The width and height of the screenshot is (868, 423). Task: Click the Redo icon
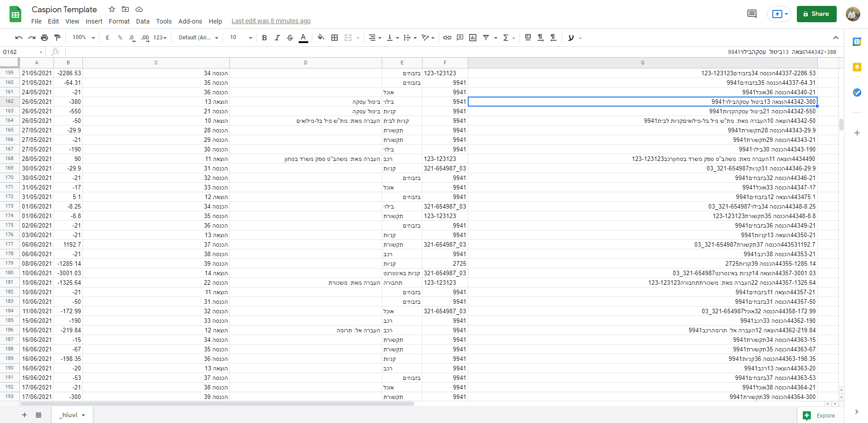(x=32, y=38)
